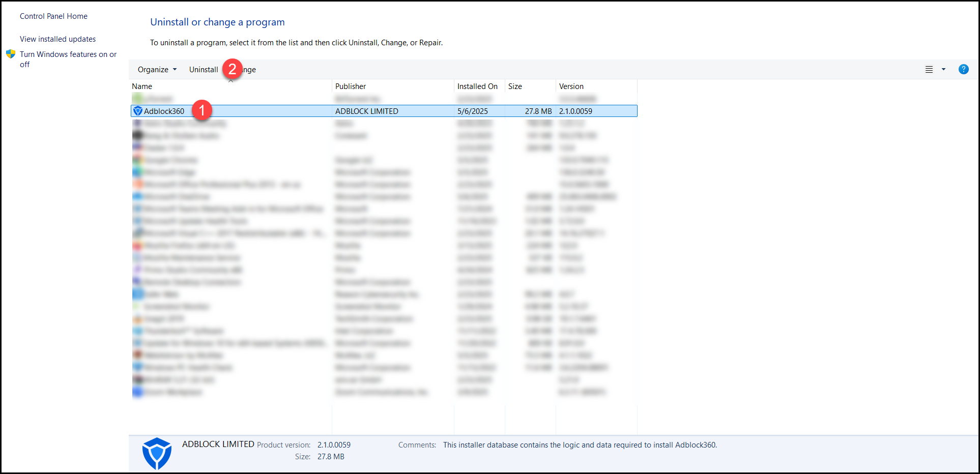
Task: Click product version 2.1.0.0059 in details pane
Action: pyautogui.click(x=334, y=445)
